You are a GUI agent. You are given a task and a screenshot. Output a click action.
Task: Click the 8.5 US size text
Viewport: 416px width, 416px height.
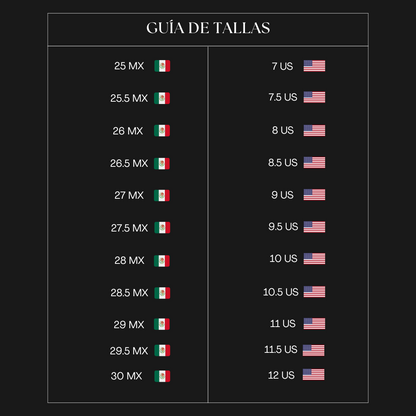pyautogui.click(x=283, y=163)
